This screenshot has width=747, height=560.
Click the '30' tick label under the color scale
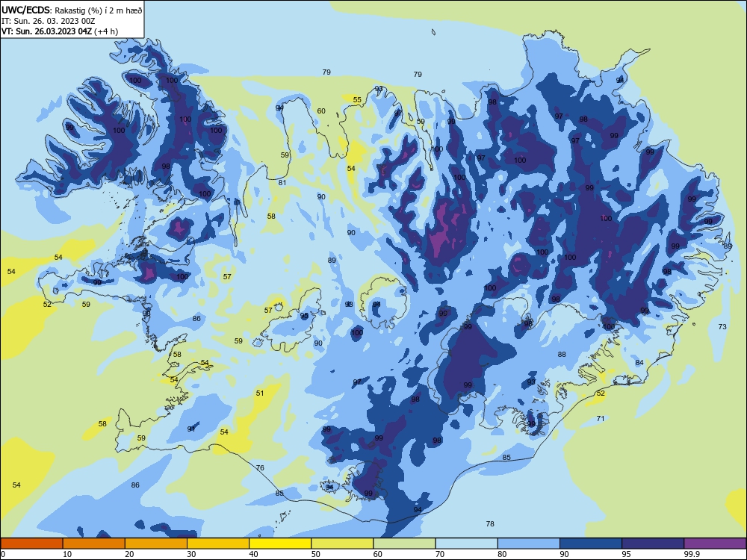pyautogui.click(x=191, y=554)
